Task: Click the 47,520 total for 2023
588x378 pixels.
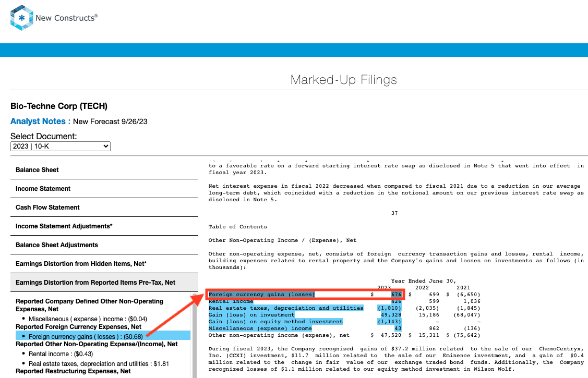Action: click(391, 335)
